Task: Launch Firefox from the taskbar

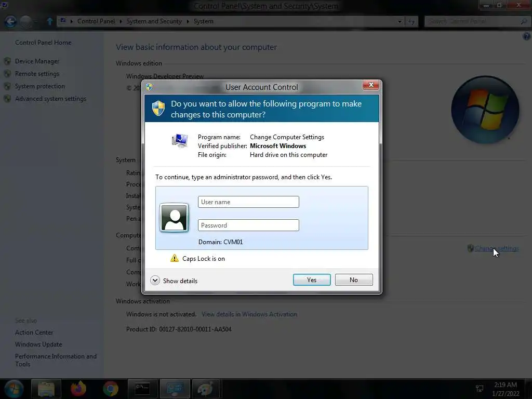Action: pyautogui.click(x=78, y=389)
